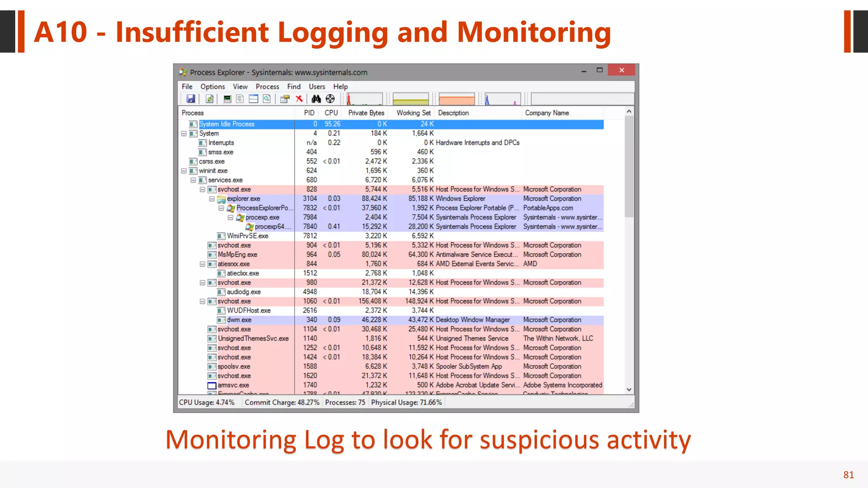
Task: Click 'Commit Charge: 48.27%' in status bar
Action: [282, 402]
